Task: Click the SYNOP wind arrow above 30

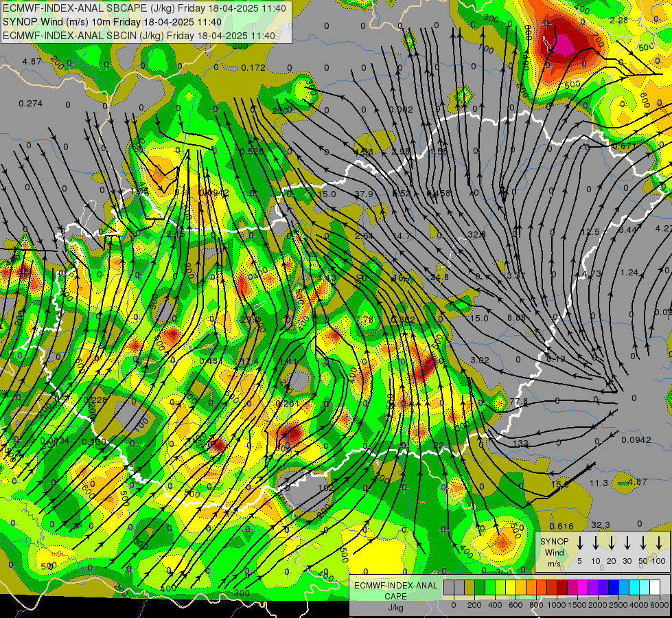Action: click(627, 542)
